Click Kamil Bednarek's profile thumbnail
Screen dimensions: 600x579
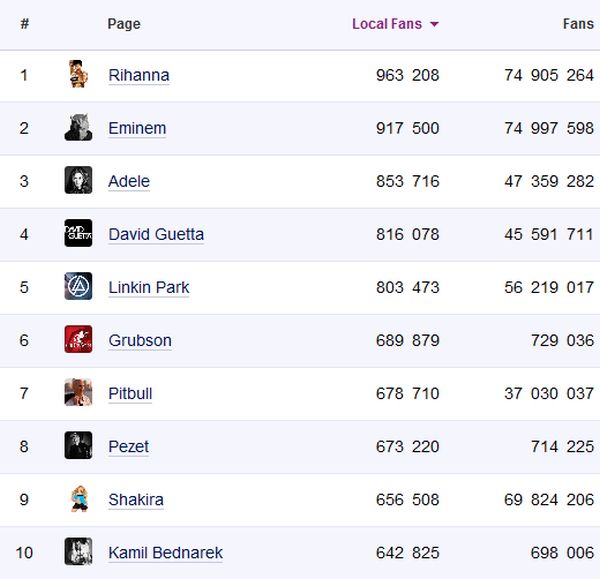78,552
